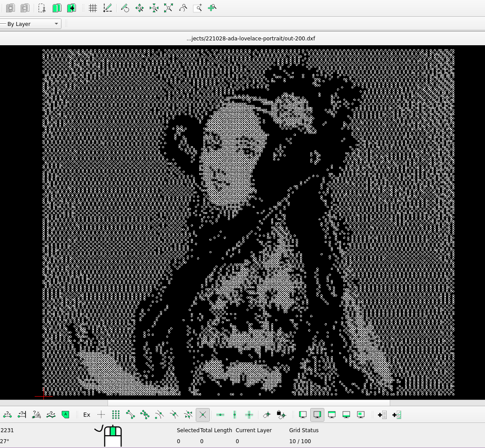Image resolution: width=485 pixels, height=448 pixels.
Task: Click the 'Selected' status label
Action: tap(188, 430)
